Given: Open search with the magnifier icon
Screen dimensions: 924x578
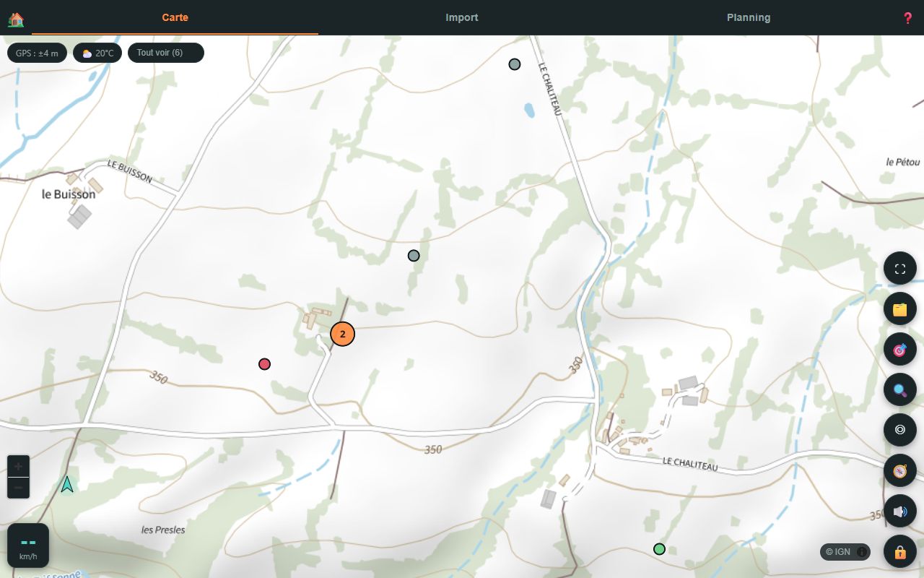Looking at the screenshot, I should (900, 390).
